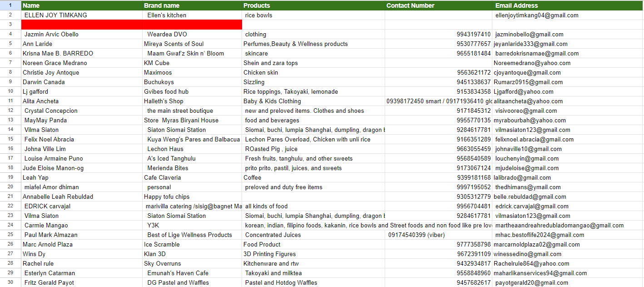Select brand Emunah's Haven Cafe
This screenshot has height=287, width=644.
(192, 273)
